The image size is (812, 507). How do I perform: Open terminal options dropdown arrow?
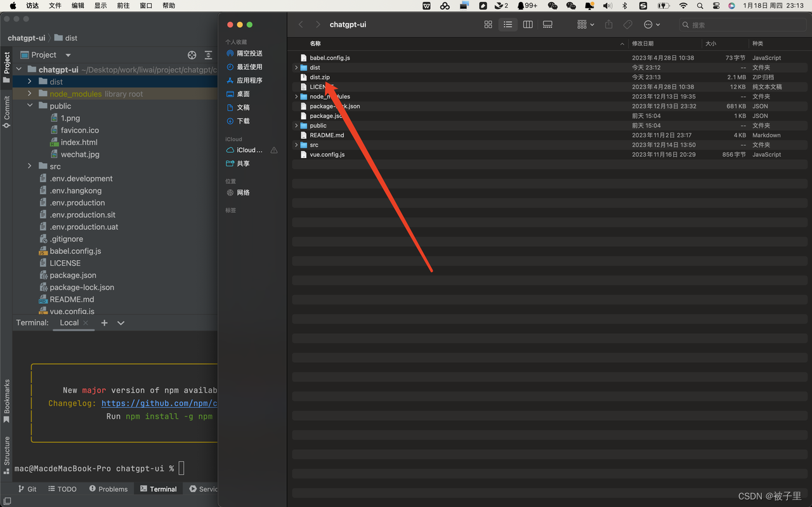click(121, 323)
